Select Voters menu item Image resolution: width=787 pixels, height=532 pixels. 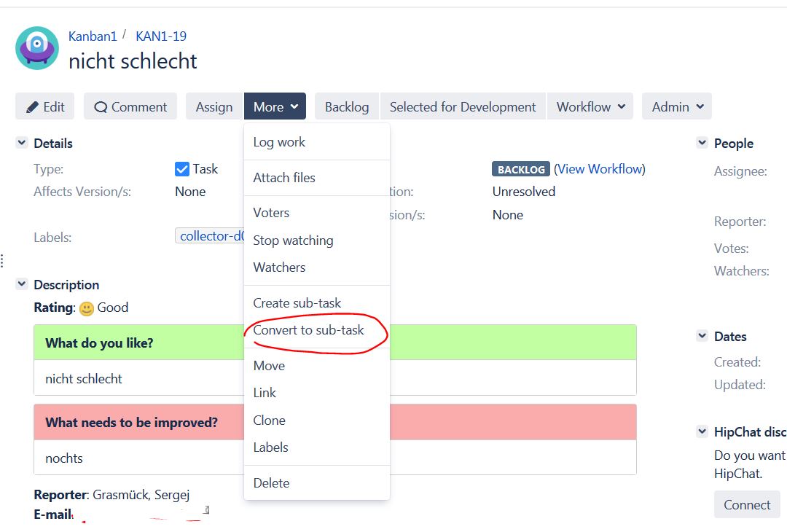pyautogui.click(x=317, y=213)
